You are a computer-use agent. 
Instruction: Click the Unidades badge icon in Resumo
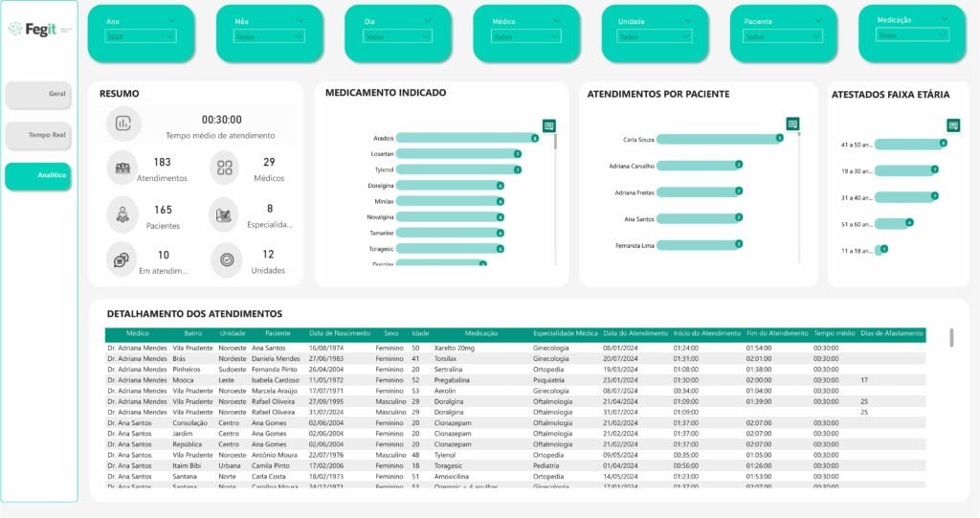coord(226,259)
